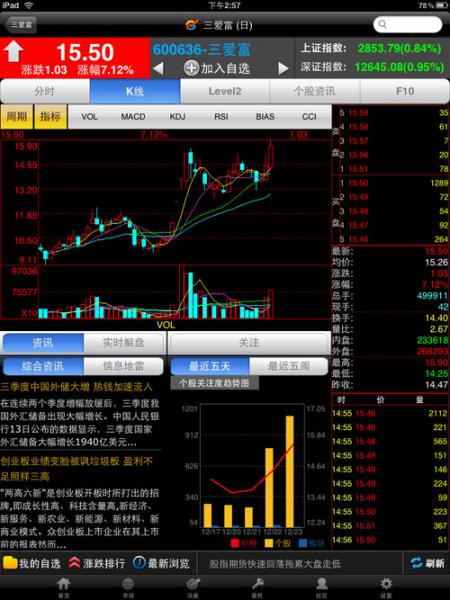Open 涨跌排行 red arrows icon
Image resolution: width=450 pixels, height=600 pixels.
pos(74,563)
